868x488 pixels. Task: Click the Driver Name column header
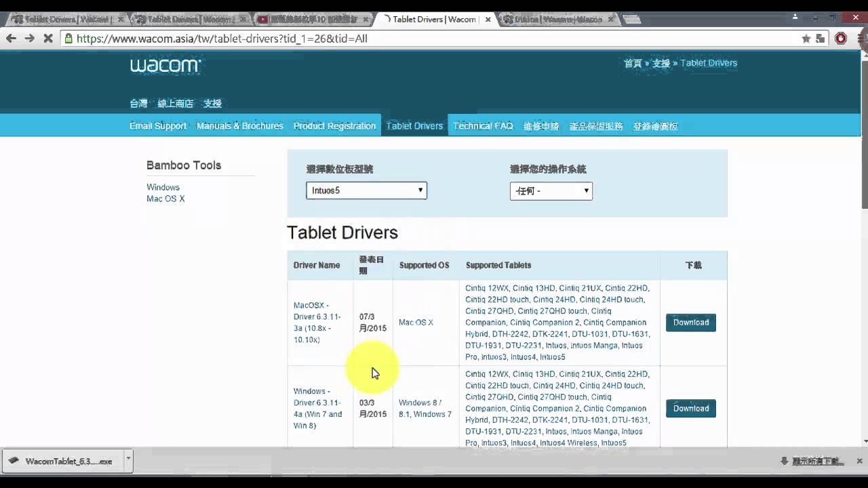coord(317,266)
